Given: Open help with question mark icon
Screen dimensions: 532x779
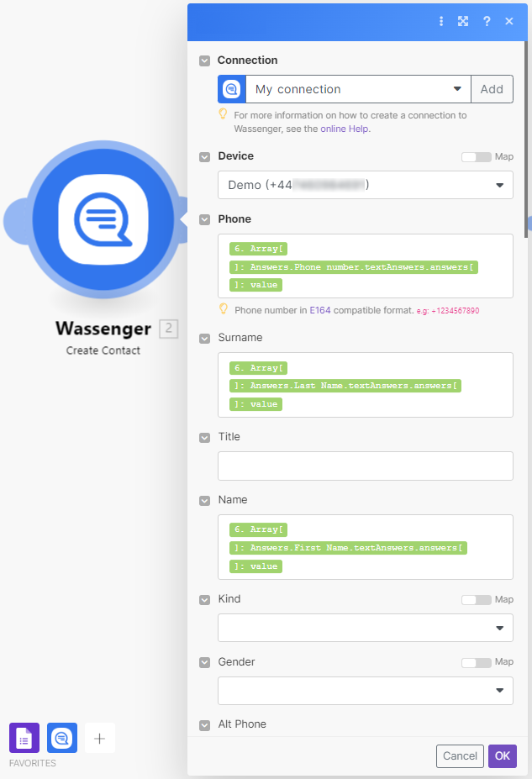Looking at the screenshot, I should 487,21.
